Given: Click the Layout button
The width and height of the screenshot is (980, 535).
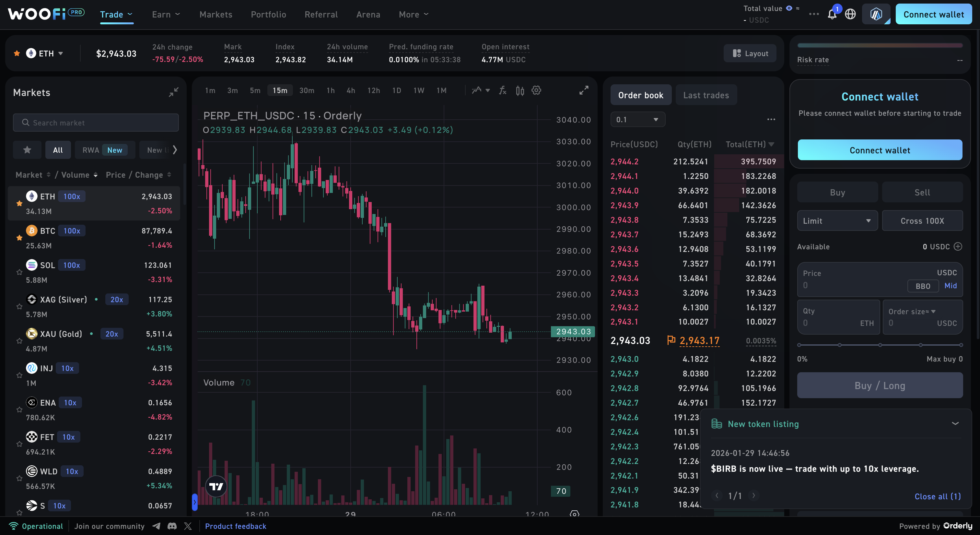Looking at the screenshot, I should (750, 53).
